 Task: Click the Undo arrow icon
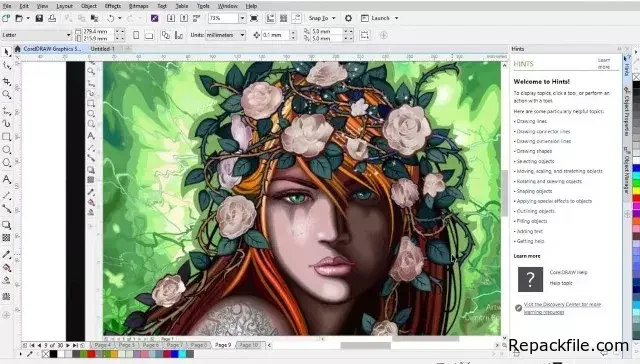(111, 18)
